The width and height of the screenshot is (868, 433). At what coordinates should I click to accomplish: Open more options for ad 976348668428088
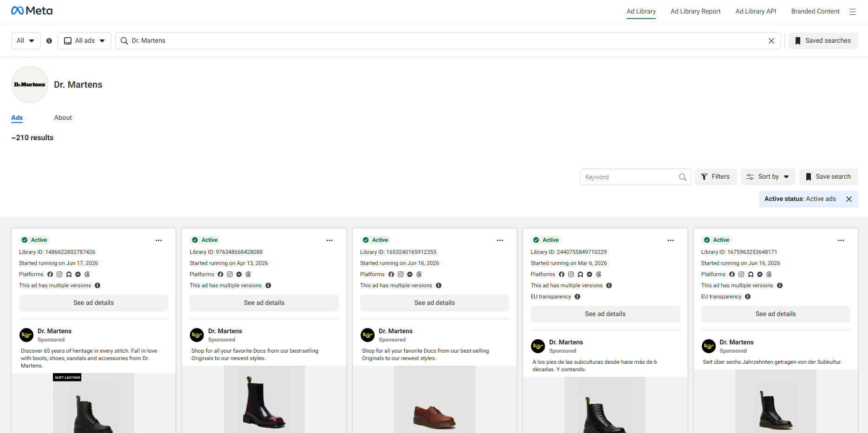(x=330, y=240)
